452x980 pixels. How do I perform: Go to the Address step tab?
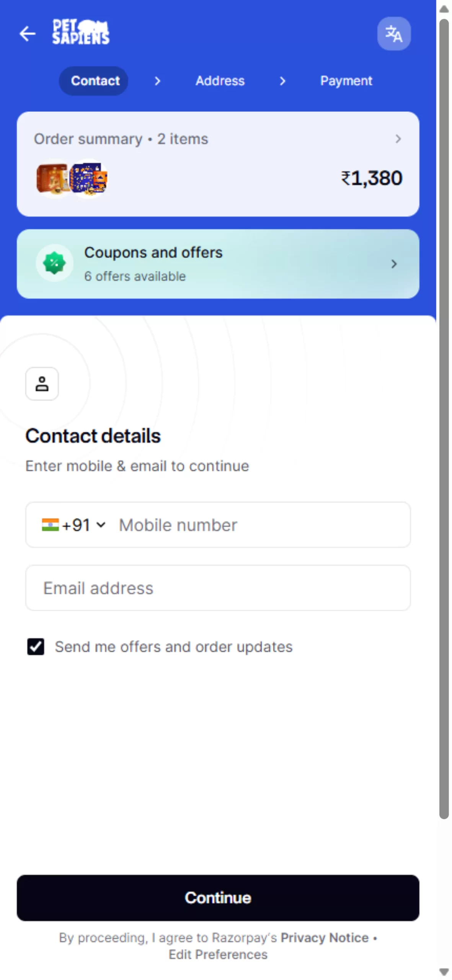pyautogui.click(x=220, y=81)
